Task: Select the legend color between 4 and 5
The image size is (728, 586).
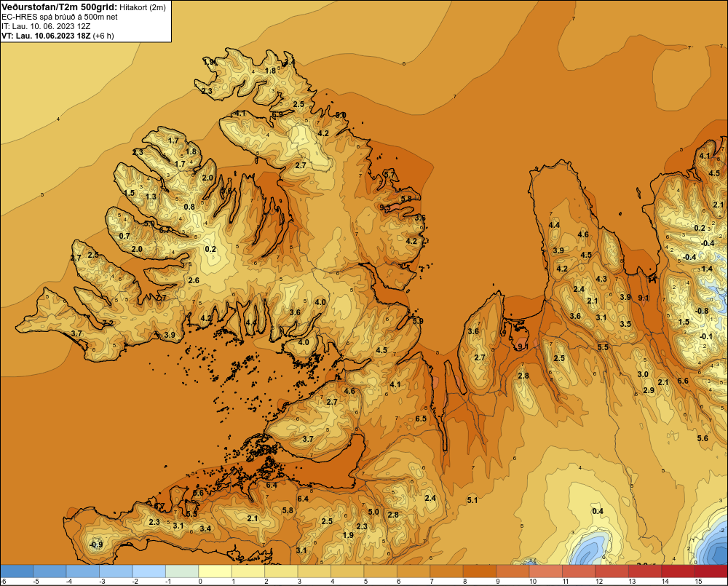Action: coord(347,571)
